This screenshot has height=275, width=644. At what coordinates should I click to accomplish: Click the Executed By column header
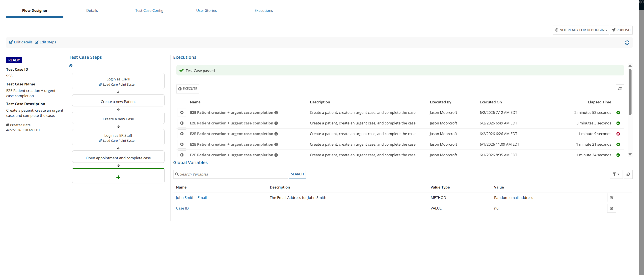point(440,102)
